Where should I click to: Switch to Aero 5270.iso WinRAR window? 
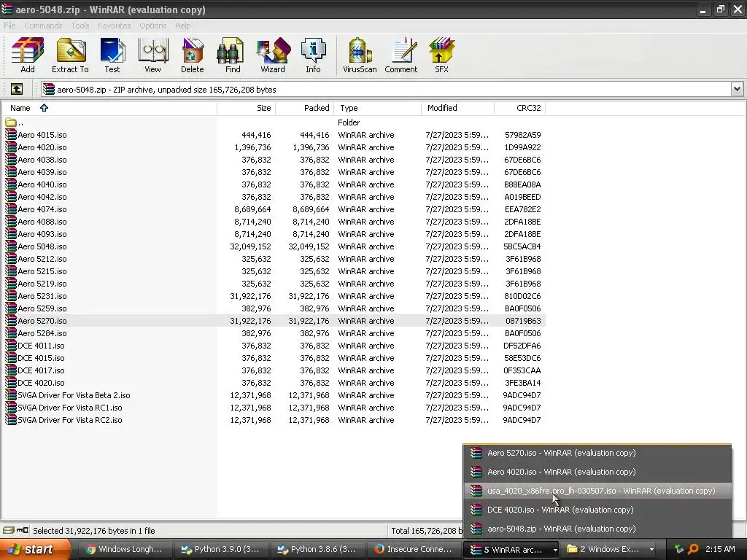[x=597, y=453]
